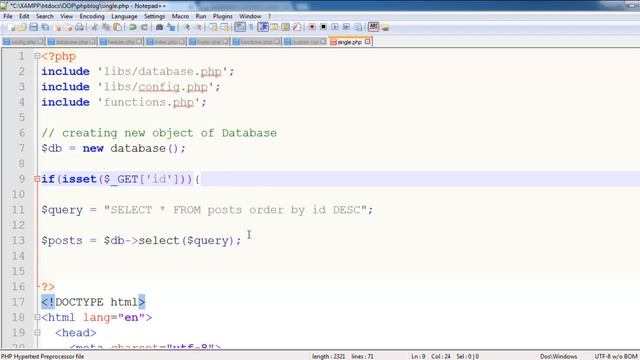Collapse the <?php block fold marker on line 1
The height and width of the screenshot is (360, 640).
coord(37,56)
